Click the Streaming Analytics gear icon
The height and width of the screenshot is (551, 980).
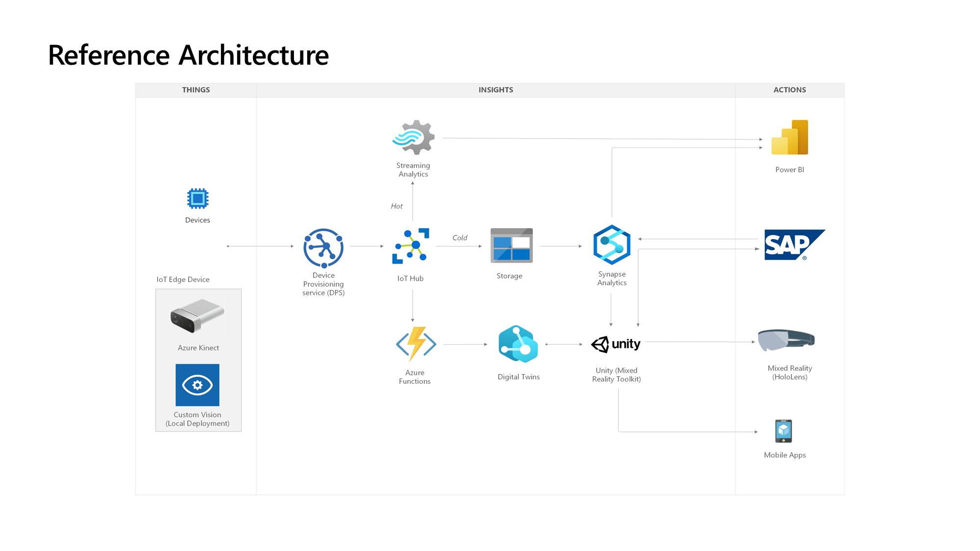414,138
